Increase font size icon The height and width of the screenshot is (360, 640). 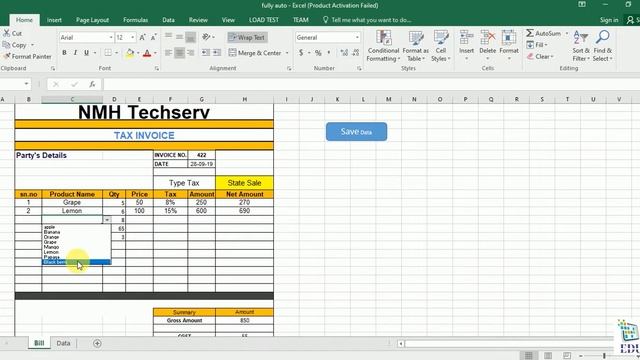(142, 37)
